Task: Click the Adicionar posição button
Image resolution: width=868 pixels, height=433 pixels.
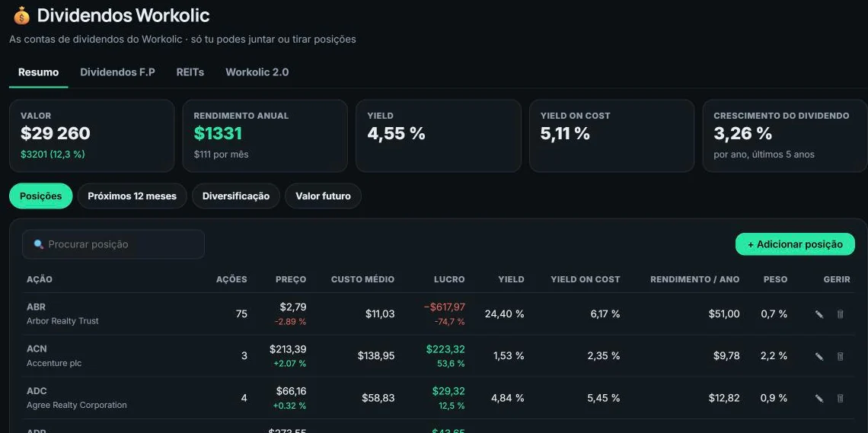Action: (795, 244)
